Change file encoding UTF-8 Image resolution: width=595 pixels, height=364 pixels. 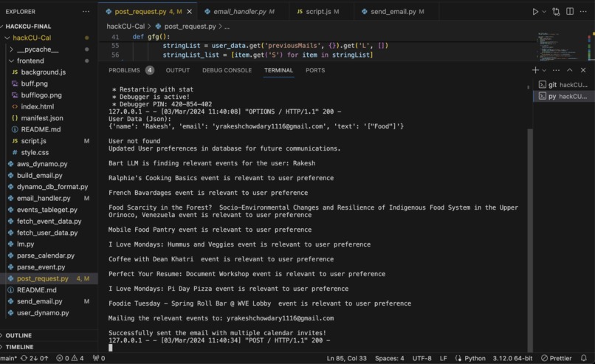422,358
